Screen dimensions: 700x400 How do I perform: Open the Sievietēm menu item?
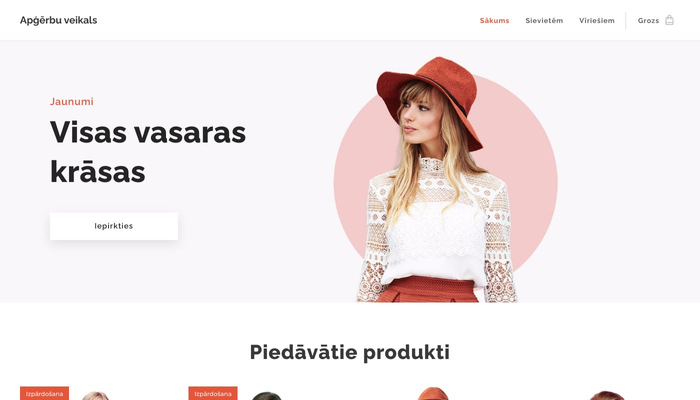(x=544, y=21)
